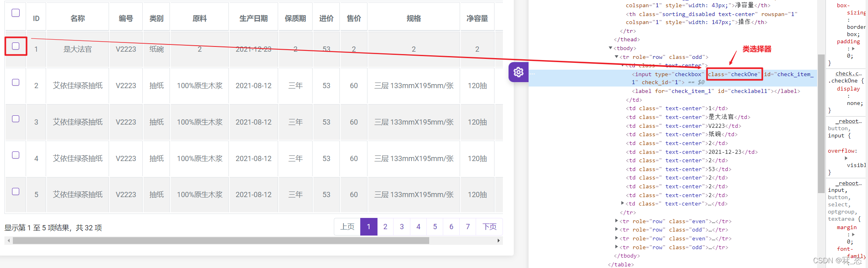The image size is (868, 268).
Task: Click the 2021-12-23 date cell
Action: tap(254, 49)
